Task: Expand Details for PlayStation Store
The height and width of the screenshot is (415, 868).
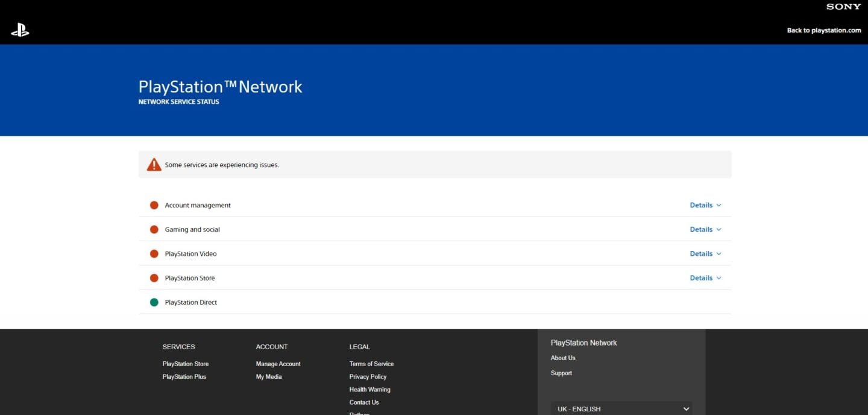Action: point(704,277)
